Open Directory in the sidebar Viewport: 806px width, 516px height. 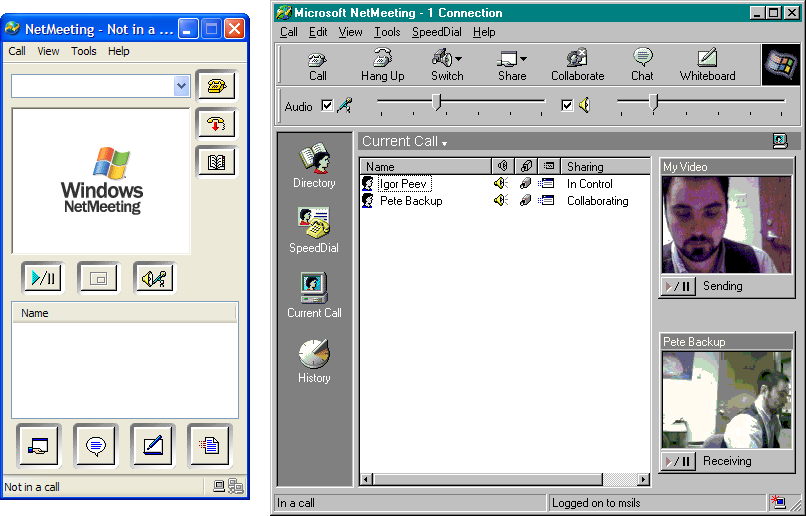314,165
